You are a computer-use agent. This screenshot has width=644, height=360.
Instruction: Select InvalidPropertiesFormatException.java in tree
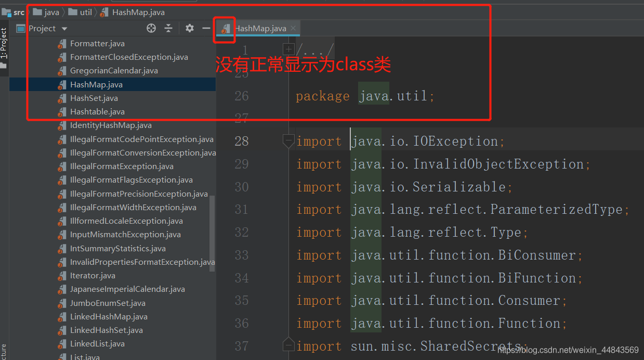click(142, 262)
